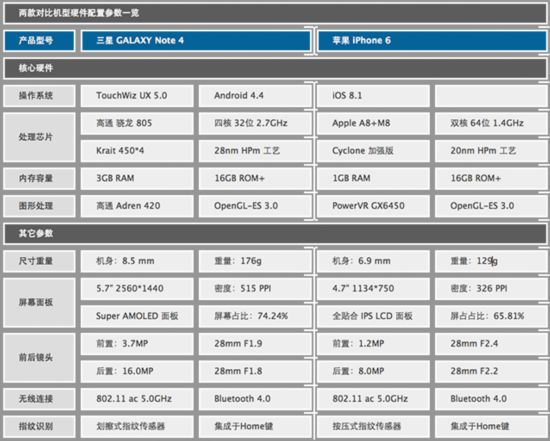550x441 pixels.
Task: Select the Android 4.4 cell
Action: pyautogui.click(x=255, y=96)
